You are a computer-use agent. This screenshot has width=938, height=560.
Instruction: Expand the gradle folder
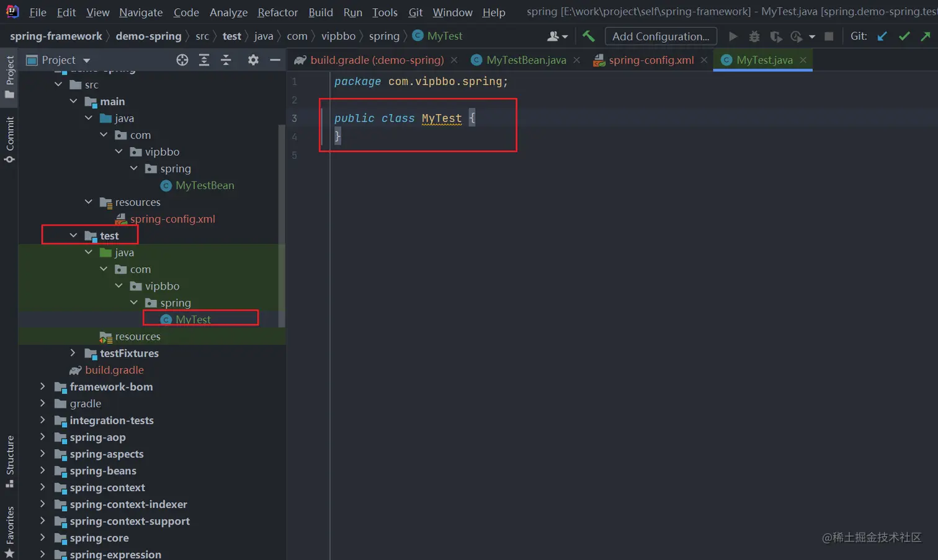pos(43,403)
